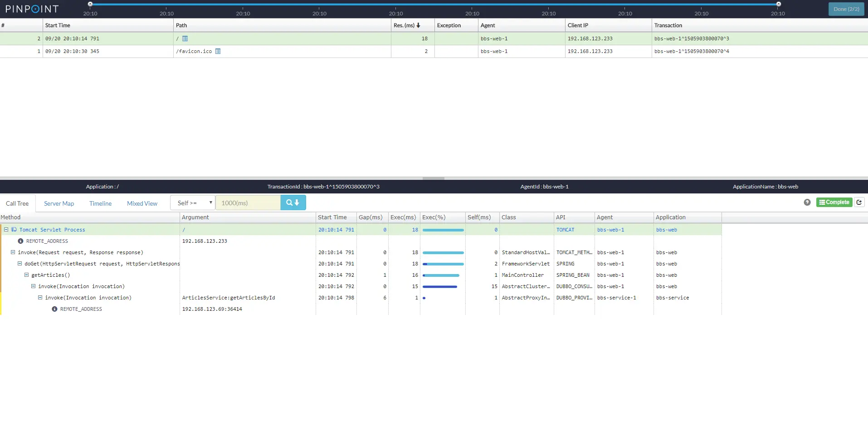This screenshot has width=868, height=434.
Task: Select transaction row 09/20 20:10:14 791
Action: point(434,39)
